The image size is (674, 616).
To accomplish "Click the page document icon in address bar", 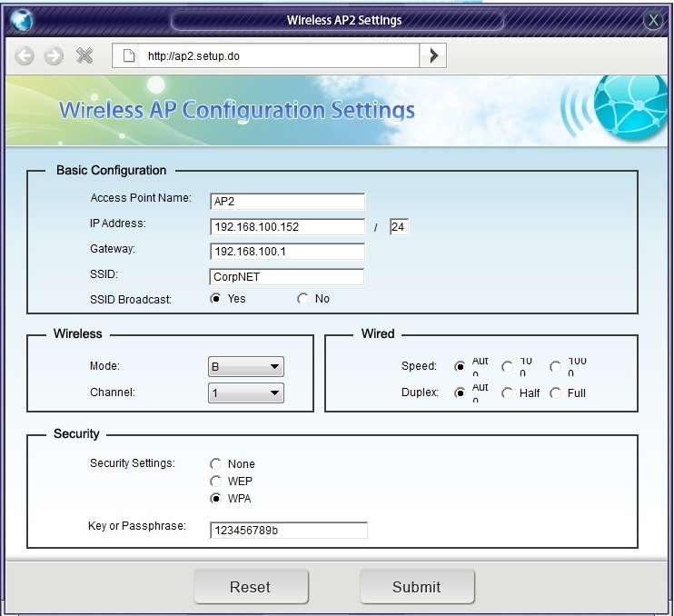I will click(129, 56).
